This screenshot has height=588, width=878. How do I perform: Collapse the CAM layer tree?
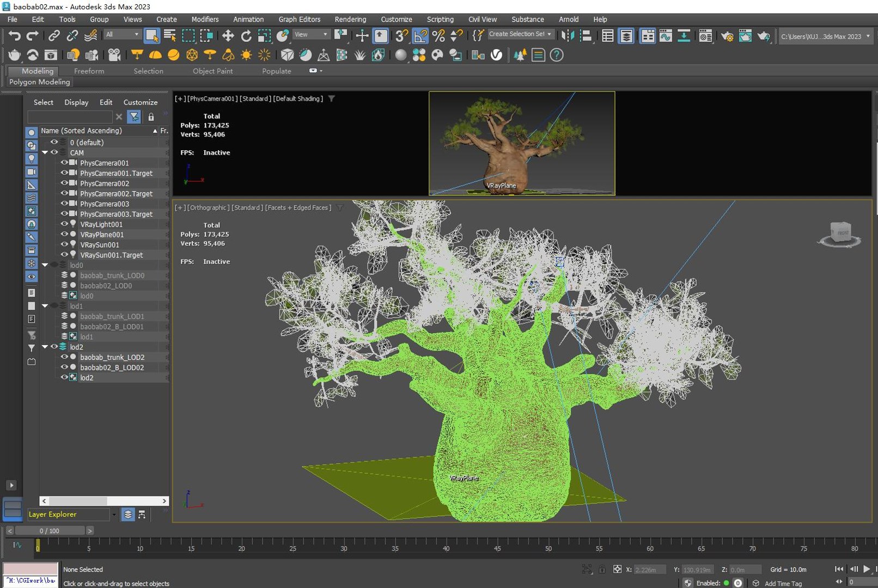click(x=45, y=152)
